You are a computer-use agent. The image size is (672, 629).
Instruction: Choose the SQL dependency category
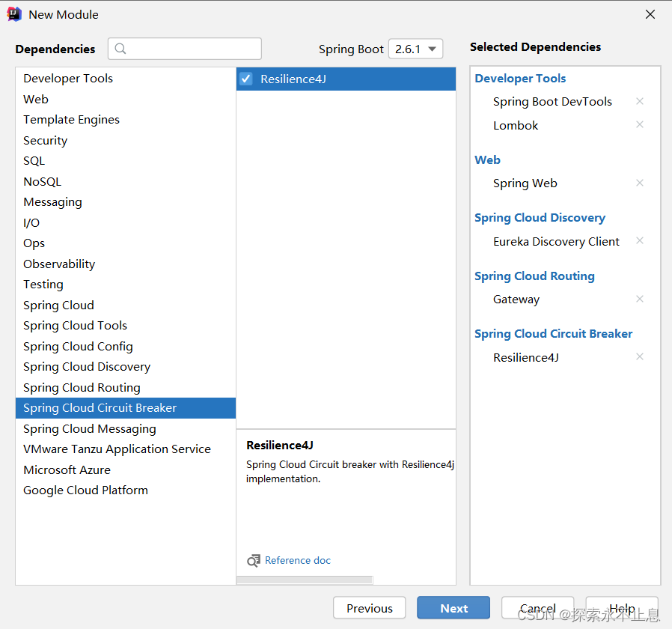coord(34,161)
